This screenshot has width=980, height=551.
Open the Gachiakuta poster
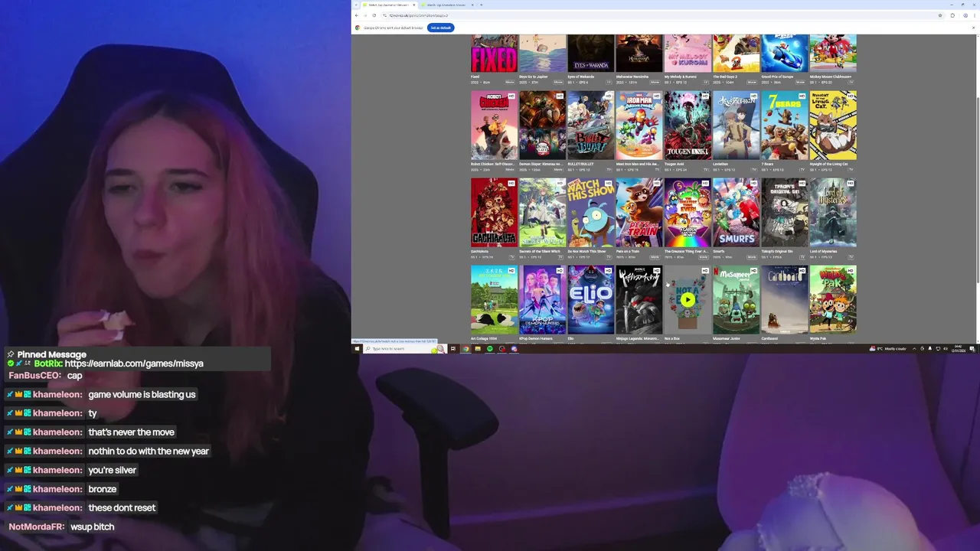click(494, 213)
